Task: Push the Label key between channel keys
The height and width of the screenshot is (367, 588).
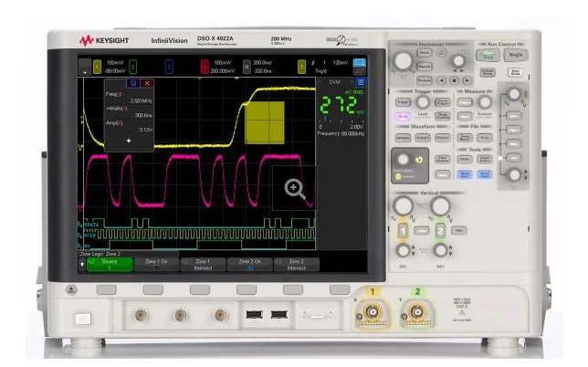Action: tap(422, 231)
